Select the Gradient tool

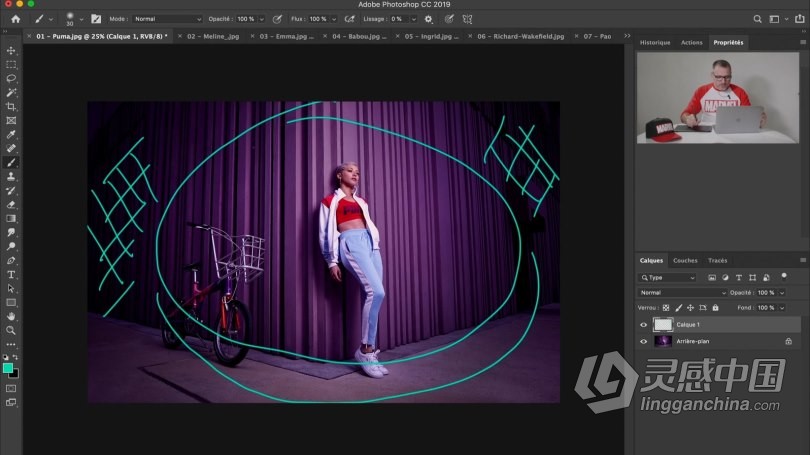tap(11, 218)
